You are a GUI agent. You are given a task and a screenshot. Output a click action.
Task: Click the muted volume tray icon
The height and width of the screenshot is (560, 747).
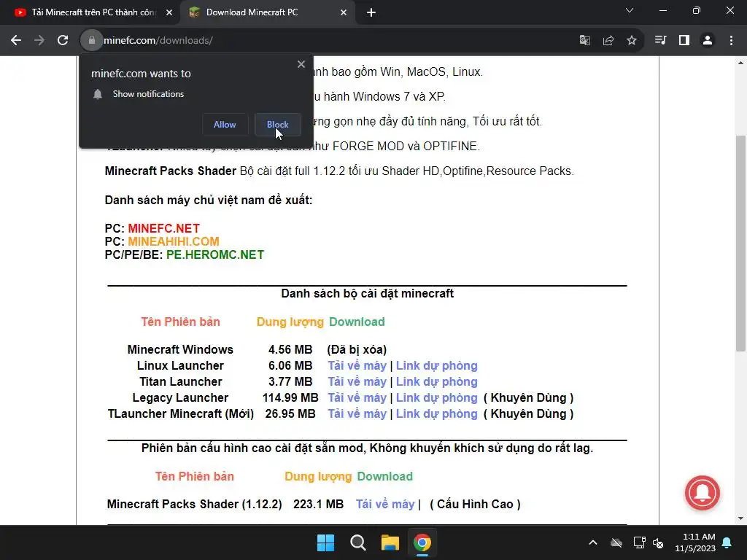click(659, 542)
